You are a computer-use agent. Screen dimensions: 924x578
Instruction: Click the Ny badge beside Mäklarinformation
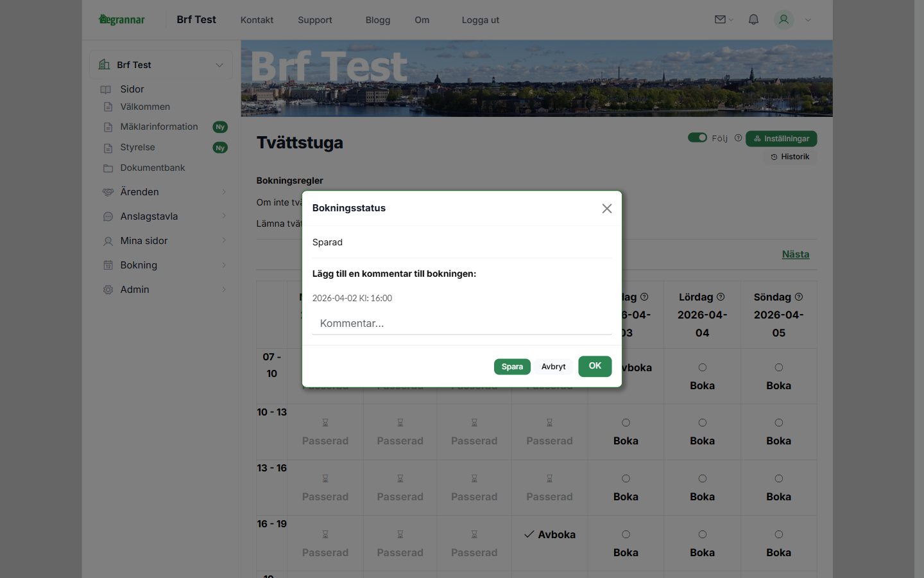(x=220, y=127)
